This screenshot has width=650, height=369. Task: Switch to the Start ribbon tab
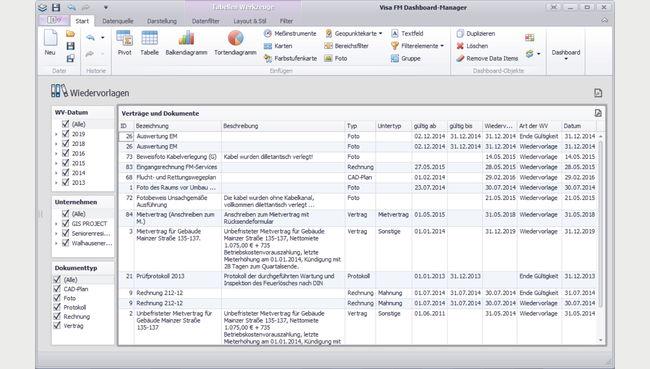82,21
